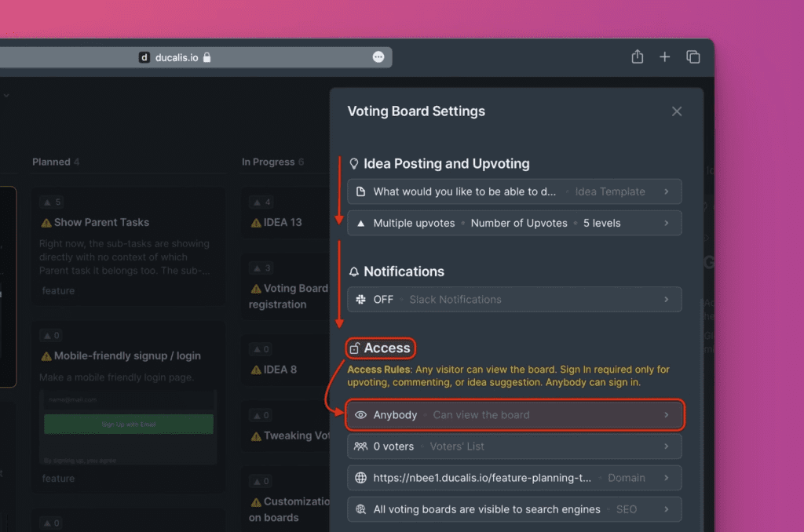Click the eye icon in Anybody row

tap(361, 414)
